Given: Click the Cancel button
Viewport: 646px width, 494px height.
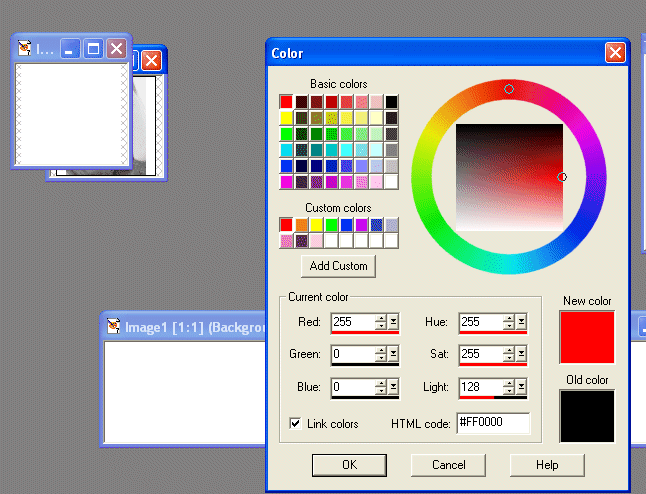Looking at the screenshot, I should (x=448, y=465).
